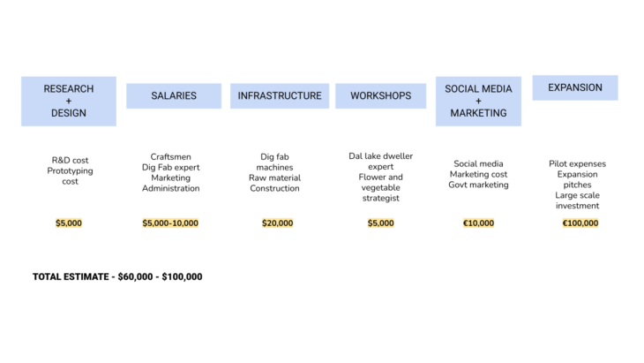The height and width of the screenshot is (363, 644).
Task: Click the Social Media + Marketing header box
Action: (478, 101)
